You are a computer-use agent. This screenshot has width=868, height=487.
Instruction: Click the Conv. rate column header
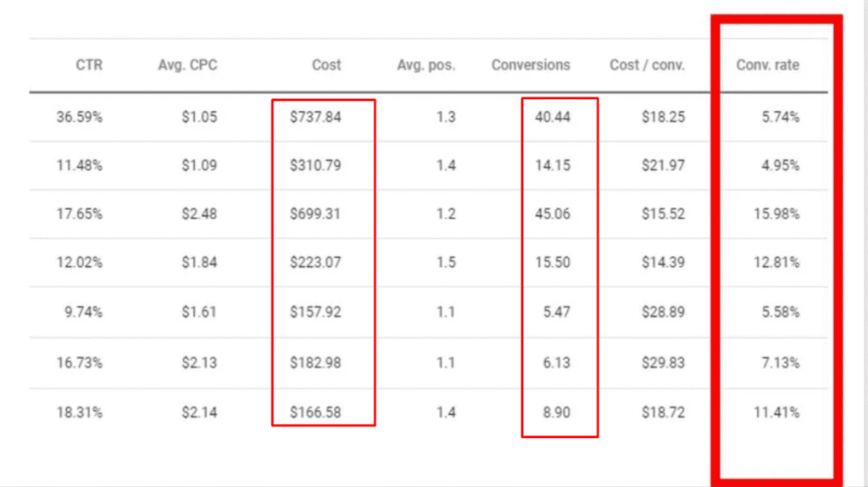767,65
